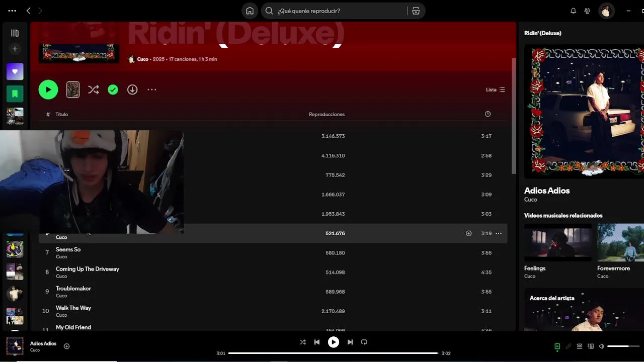Viewport: 644px width, 362px height.
Task: Click the magnifier search icon
Action: [269, 11]
